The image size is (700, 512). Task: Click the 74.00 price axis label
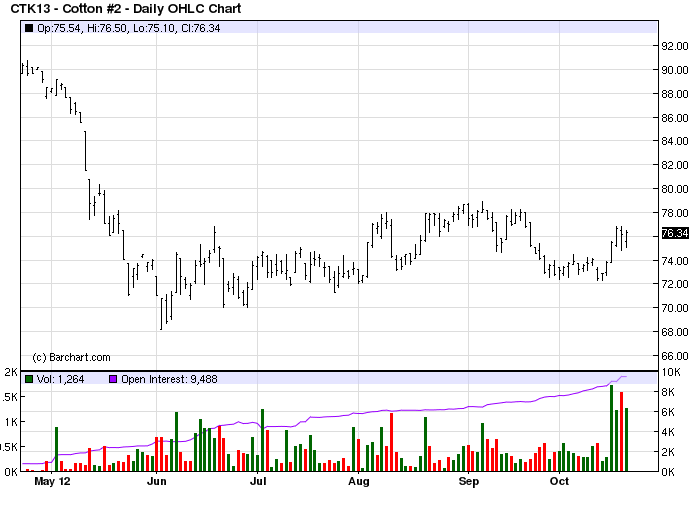675,261
